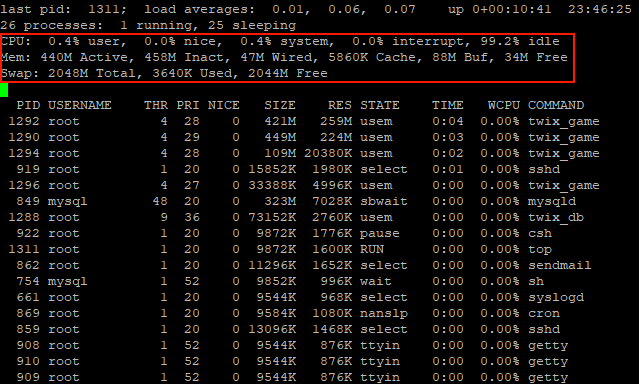The height and width of the screenshot is (384, 639).
Task: Click the 323M size of mysqld
Action: tap(280, 201)
